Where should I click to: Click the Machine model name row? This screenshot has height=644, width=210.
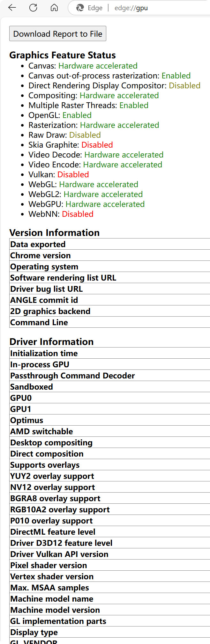click(x=52, y=599)
